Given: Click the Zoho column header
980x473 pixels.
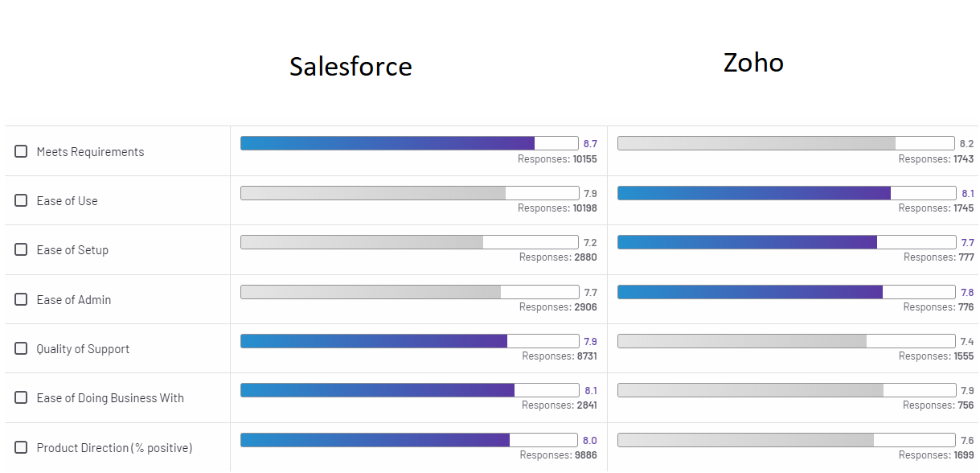Looking at the screenshot, I should point(752,63).
